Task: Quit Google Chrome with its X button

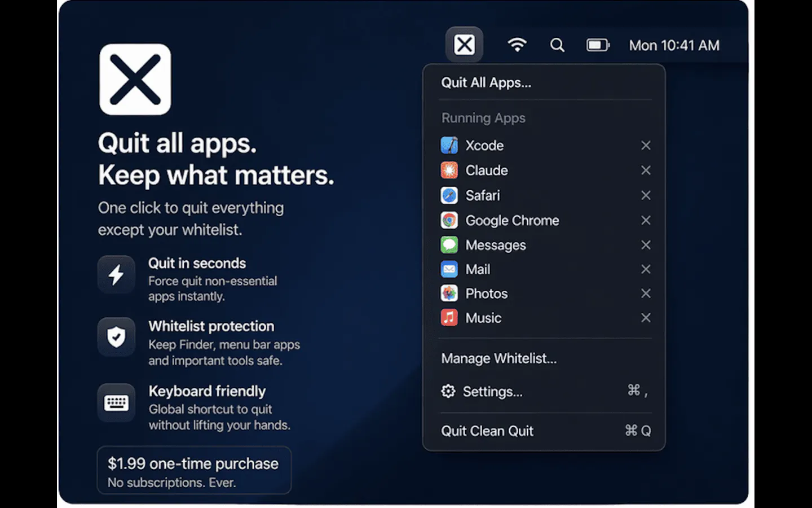Action: pyautogui.click(x=646, y=220)
